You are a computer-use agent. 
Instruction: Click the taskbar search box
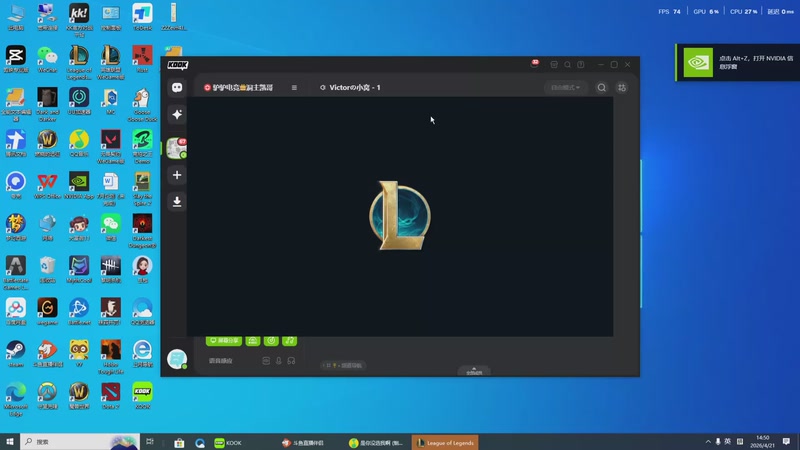point(80,442)
